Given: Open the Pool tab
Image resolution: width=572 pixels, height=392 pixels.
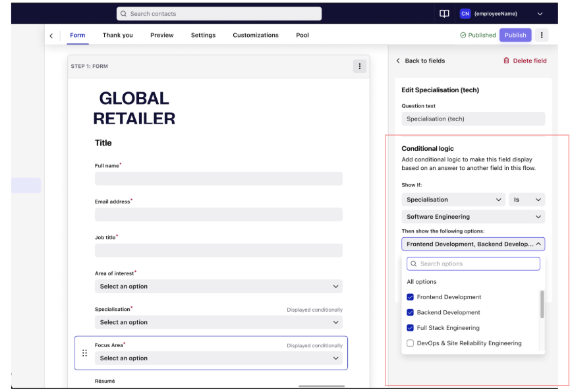Looking at the screenshot, I should (x=302, y=36).
